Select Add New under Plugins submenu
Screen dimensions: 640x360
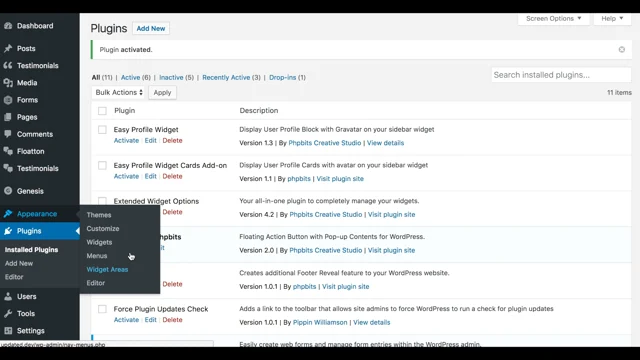pyautogui.click(x=19, y=263)
